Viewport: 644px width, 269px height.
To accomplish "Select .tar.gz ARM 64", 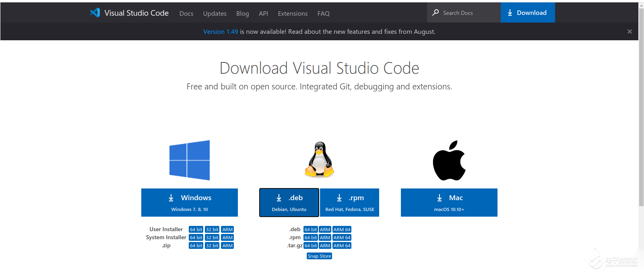I will (x=342, y=246).
